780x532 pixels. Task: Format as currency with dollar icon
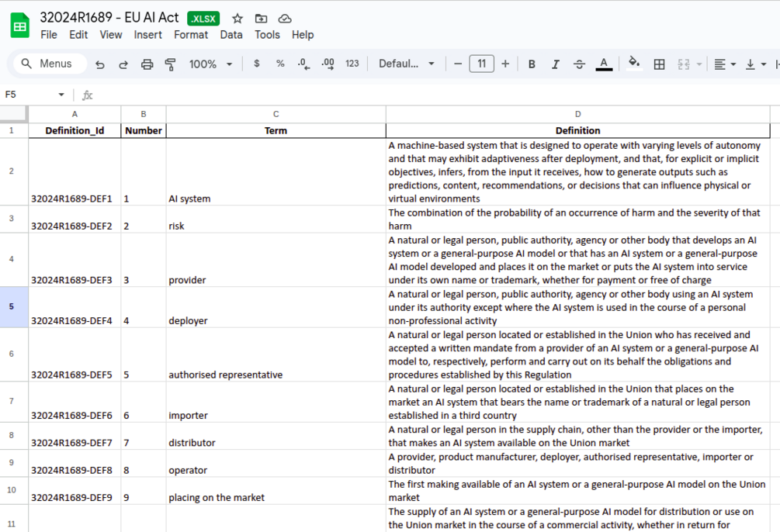[257, 64]
